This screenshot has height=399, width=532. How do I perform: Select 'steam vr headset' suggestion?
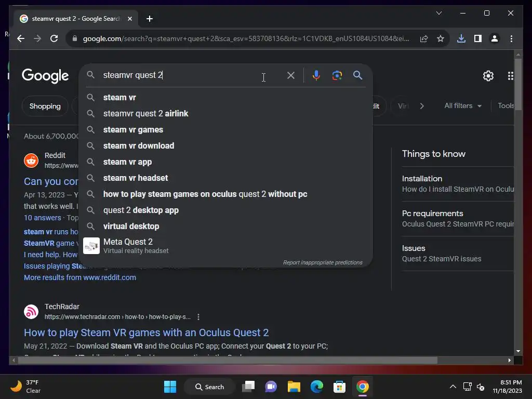pos(225,178)
